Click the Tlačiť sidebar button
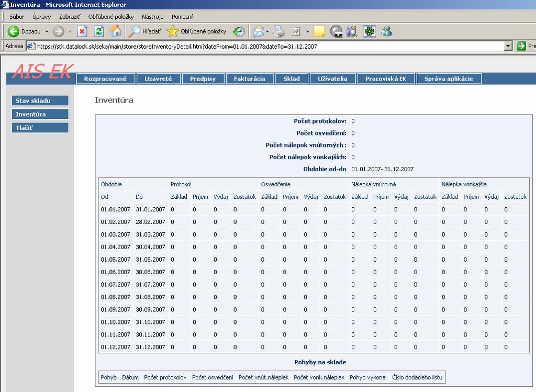Viewport: 536px width, 392px height. [40, 128]
